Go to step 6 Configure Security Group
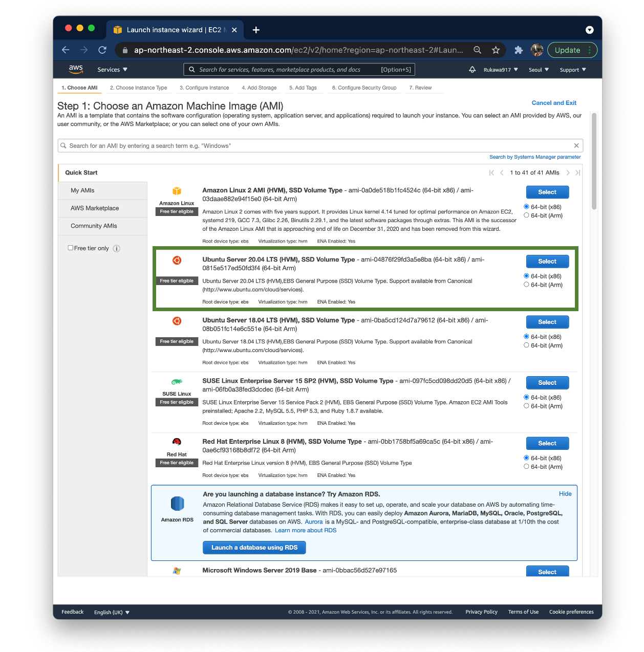Screen dimensions: 644x652 point(364,88)
